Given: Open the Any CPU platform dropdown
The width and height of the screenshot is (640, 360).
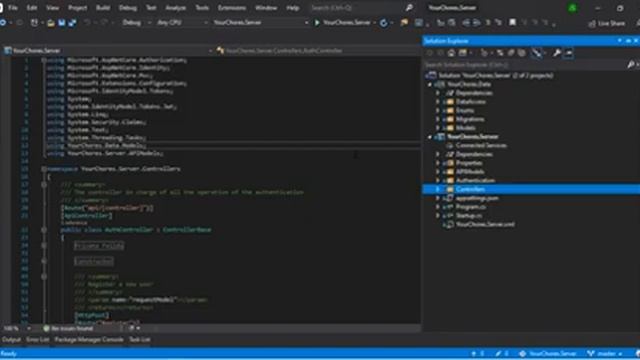Looking at the screenshot, I should [182, 23].
